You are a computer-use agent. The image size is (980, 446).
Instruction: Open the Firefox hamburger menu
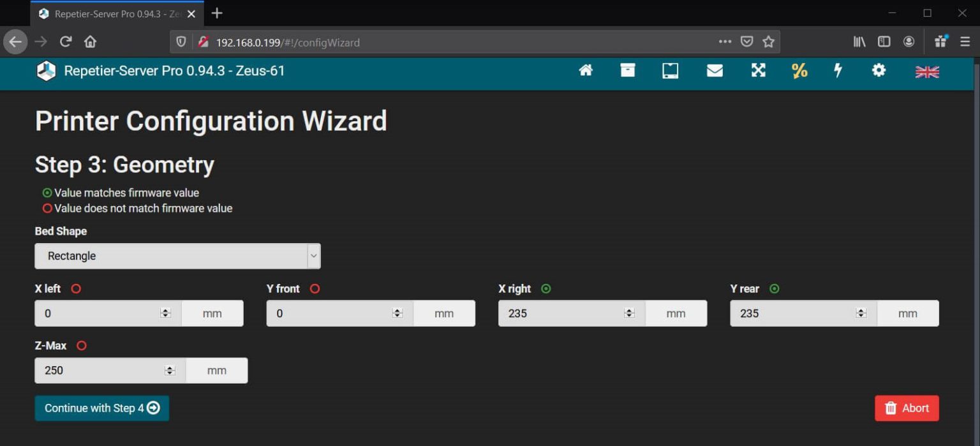click(965, 41)
